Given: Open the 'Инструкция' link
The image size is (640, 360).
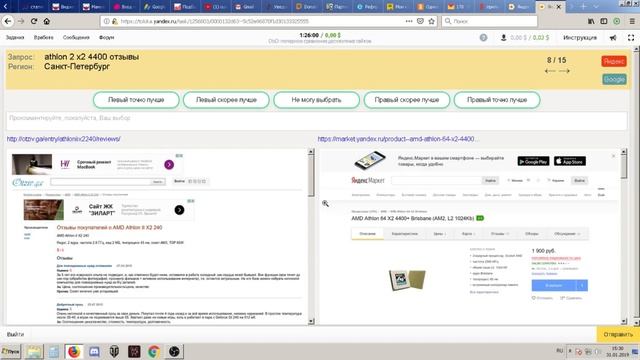Looking at the screenshot, I should point(580,38).
